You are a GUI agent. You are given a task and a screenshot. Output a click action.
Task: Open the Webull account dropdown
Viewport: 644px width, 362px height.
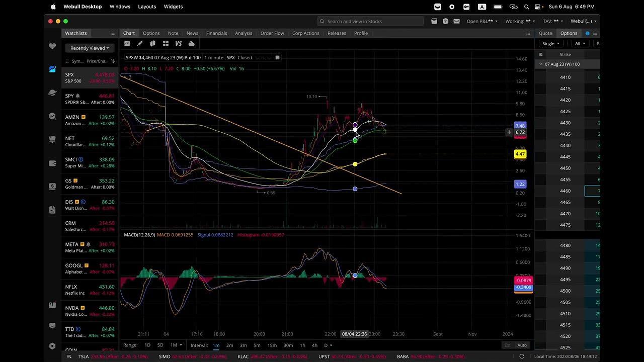[x=584, y=21]
